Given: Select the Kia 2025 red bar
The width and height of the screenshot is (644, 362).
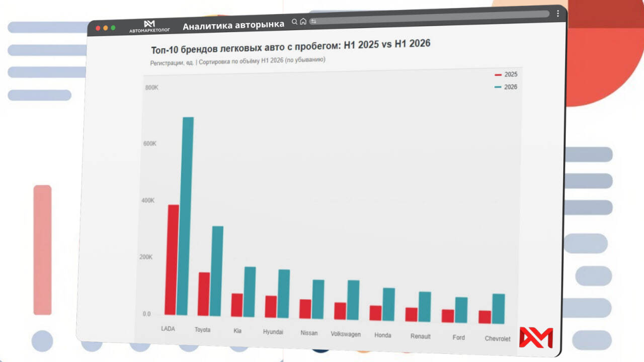Looking at the screenshot, I should coord(236,305).
